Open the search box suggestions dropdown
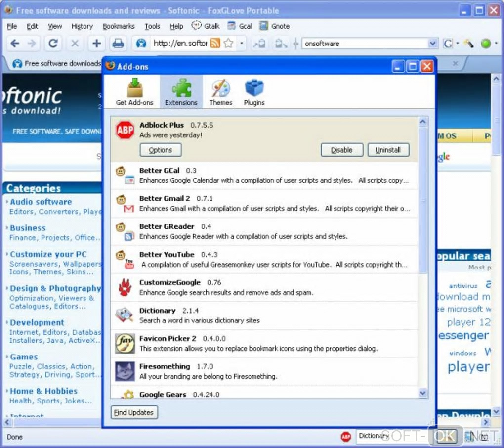 pos(433,43)
